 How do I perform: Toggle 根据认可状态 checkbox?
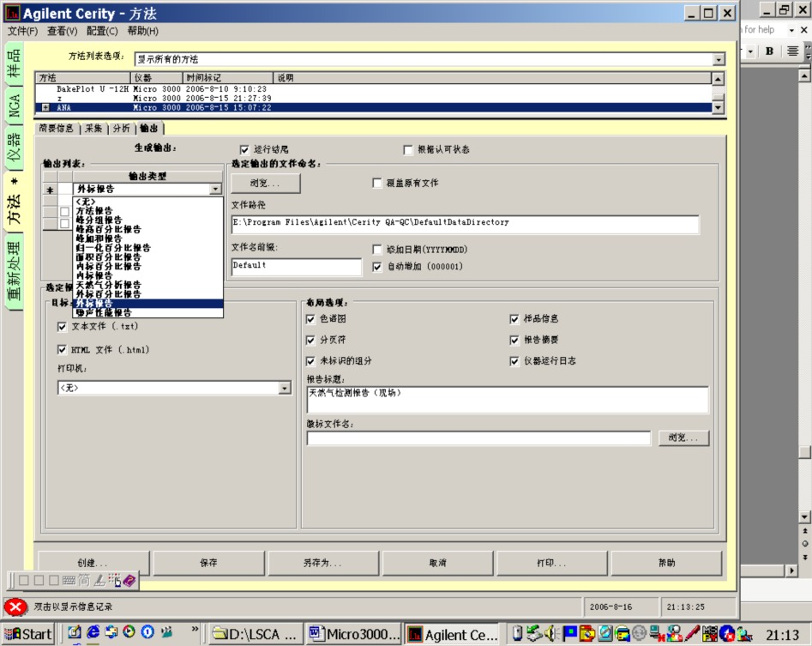click(x=408, y=150)
